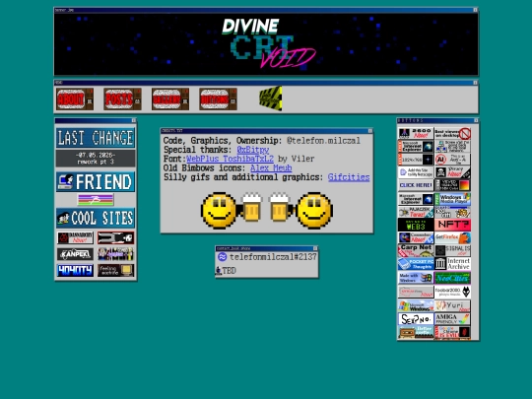The width and height of the screenshot is (532, 399).
Task: Click the COOL SITES header banner
Action: tap(96, 218)
